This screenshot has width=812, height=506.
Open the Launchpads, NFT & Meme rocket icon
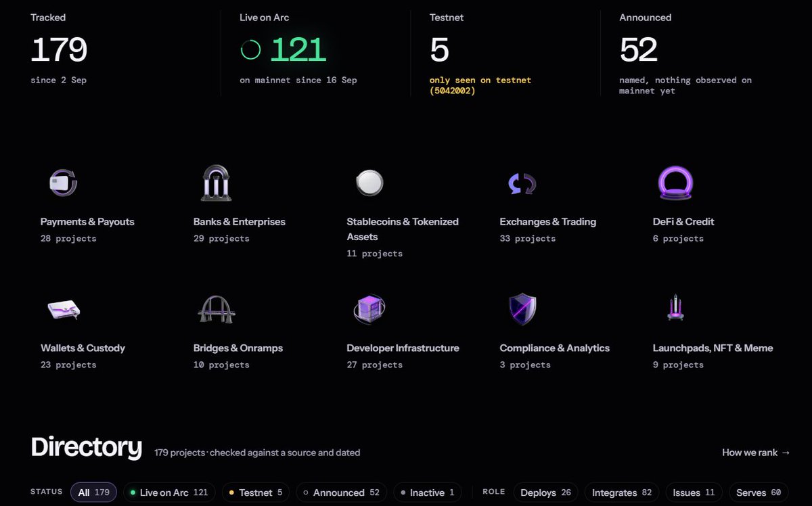pos(675,308)
